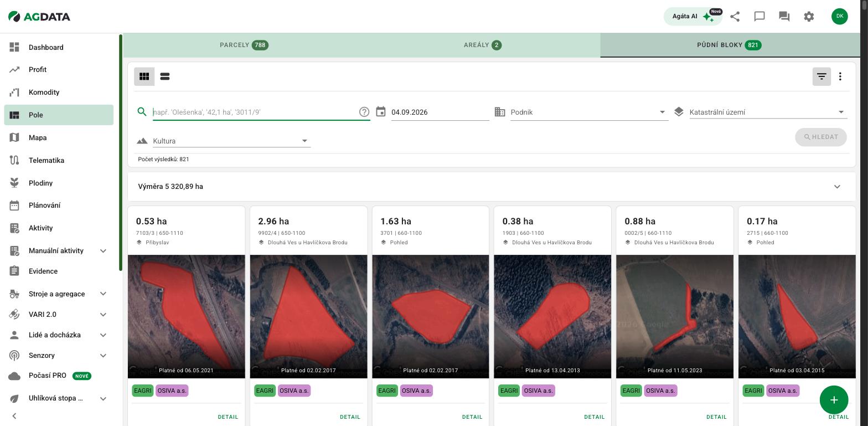Viewport: 868px width, 426px height.
Task: Toggle the filter panel icon
Action: 821,76
